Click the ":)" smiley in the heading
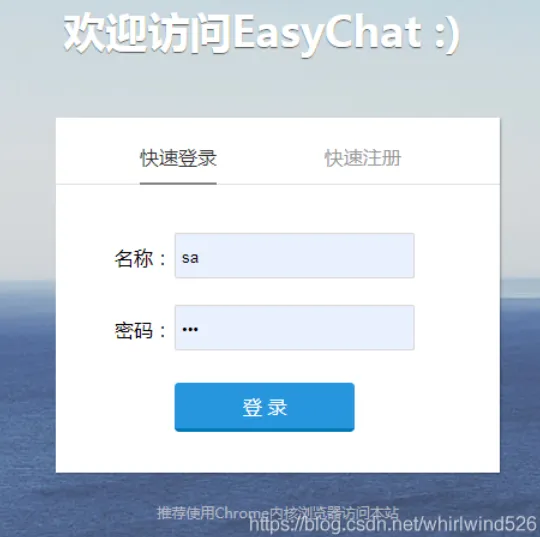This screenshot has height=537, width=540. coord(447,34)
